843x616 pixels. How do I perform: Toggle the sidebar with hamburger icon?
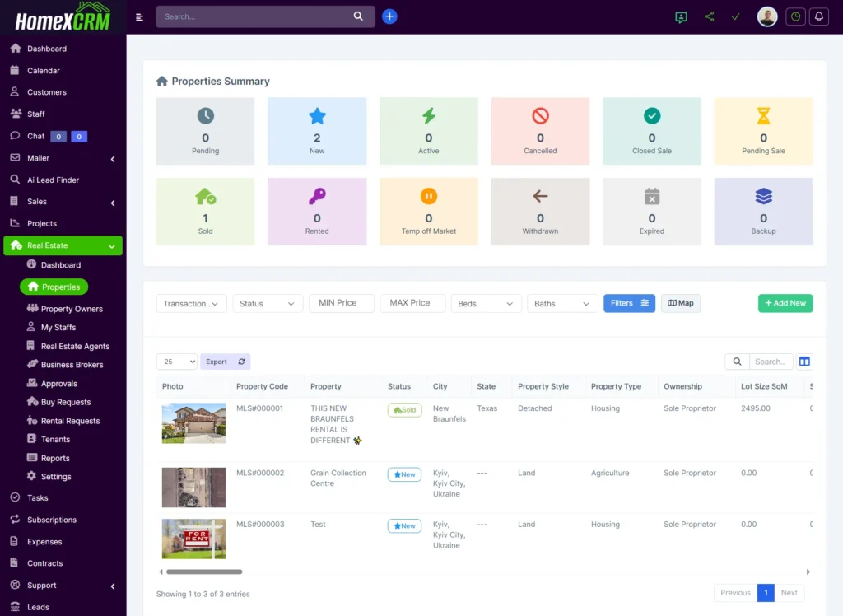140,16
